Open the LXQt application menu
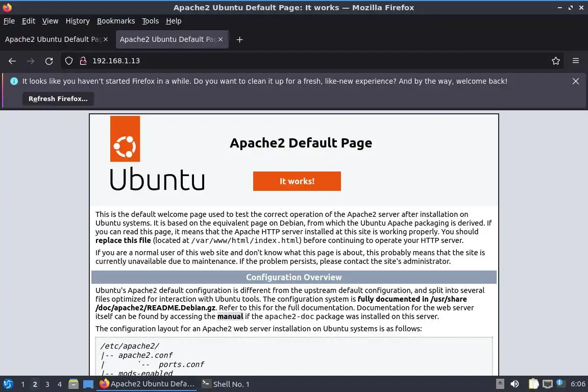 pos(8,384)
